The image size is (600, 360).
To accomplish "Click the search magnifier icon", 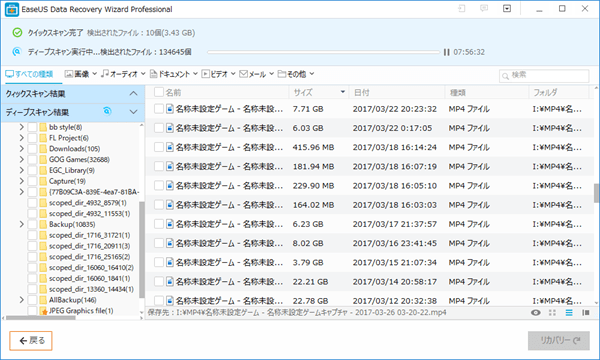I will click(x=505, y=76).
